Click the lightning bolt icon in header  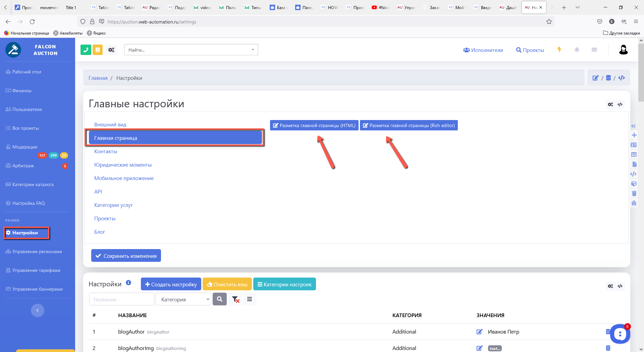coord(559,50)
